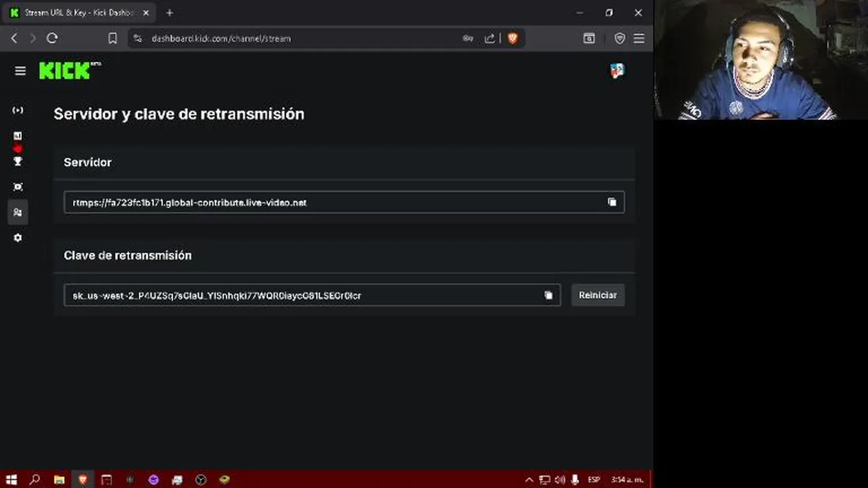Image resolution: width=868 pixels, height=488 pixels.
Task: Change the ESP input language
Action: (594, 480)
